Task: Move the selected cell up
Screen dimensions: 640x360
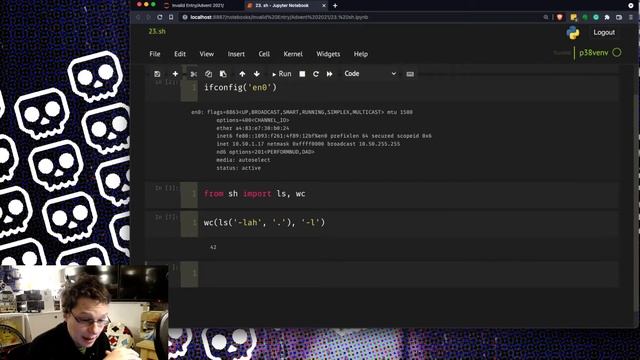Action: point(242,74)
